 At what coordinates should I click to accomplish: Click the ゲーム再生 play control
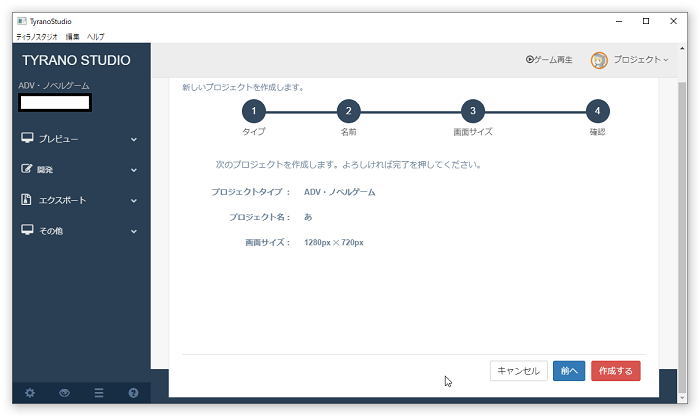coord(549,60)
